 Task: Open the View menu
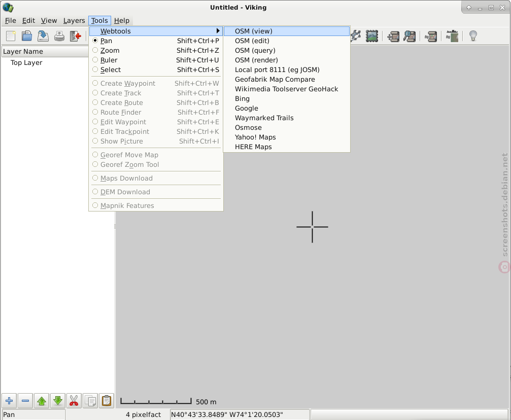(x=49, y=20)
